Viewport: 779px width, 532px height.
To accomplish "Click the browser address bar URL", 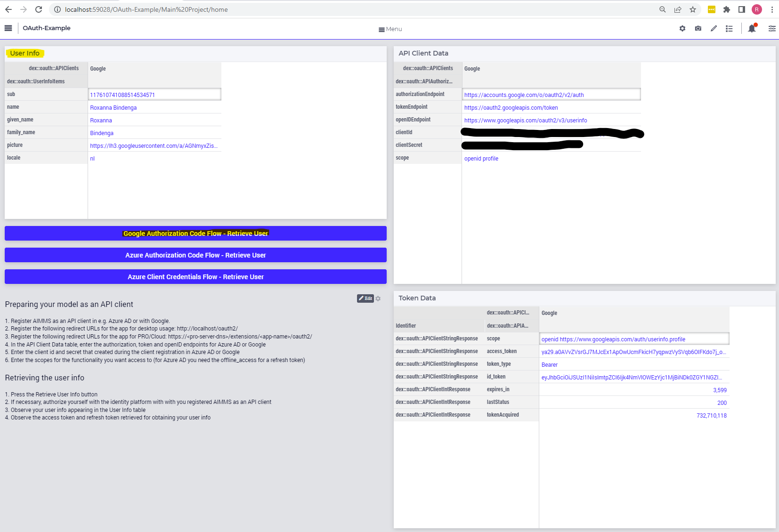I will click(x=146, y=9).
